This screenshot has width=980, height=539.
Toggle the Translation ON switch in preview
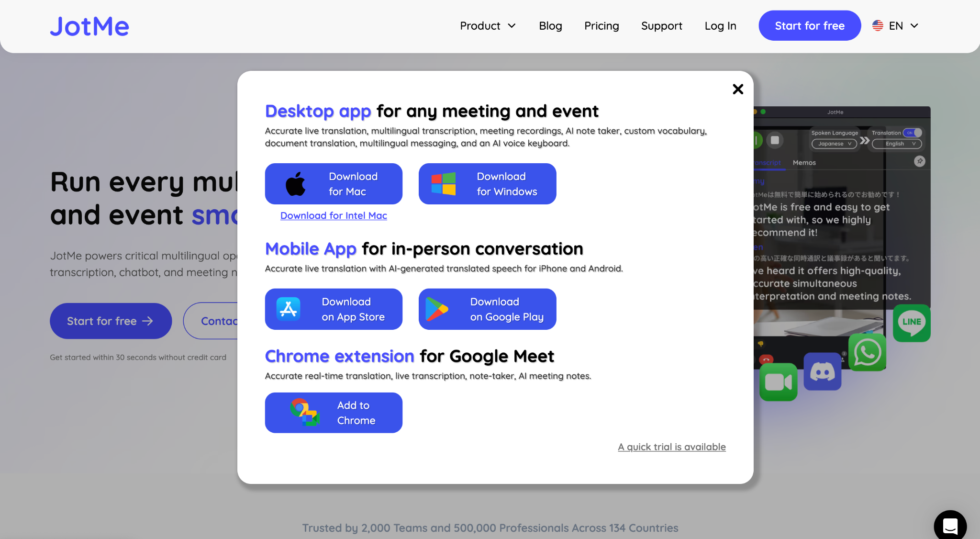click(x=913, y=133)
